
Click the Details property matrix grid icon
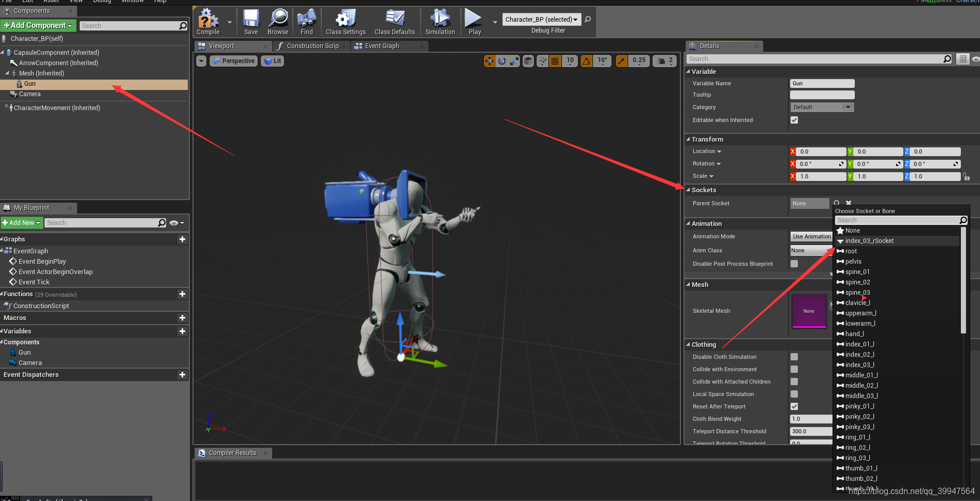tap(962, 59)
